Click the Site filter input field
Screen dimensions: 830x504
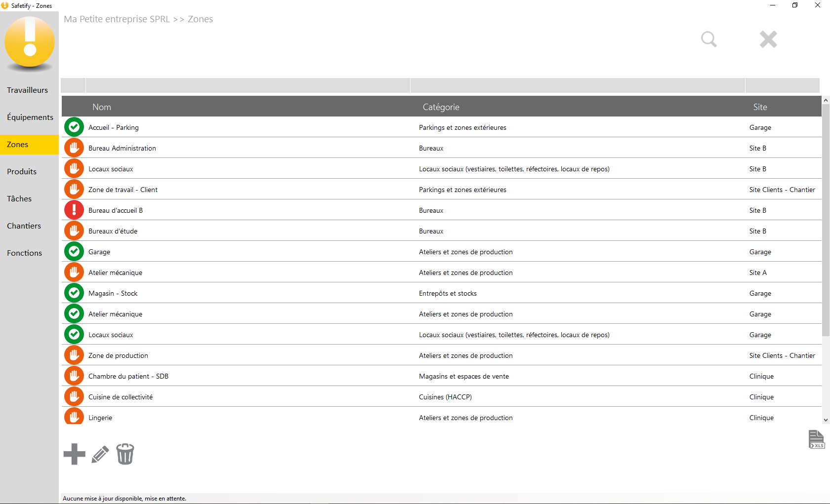tap(783, 85)
